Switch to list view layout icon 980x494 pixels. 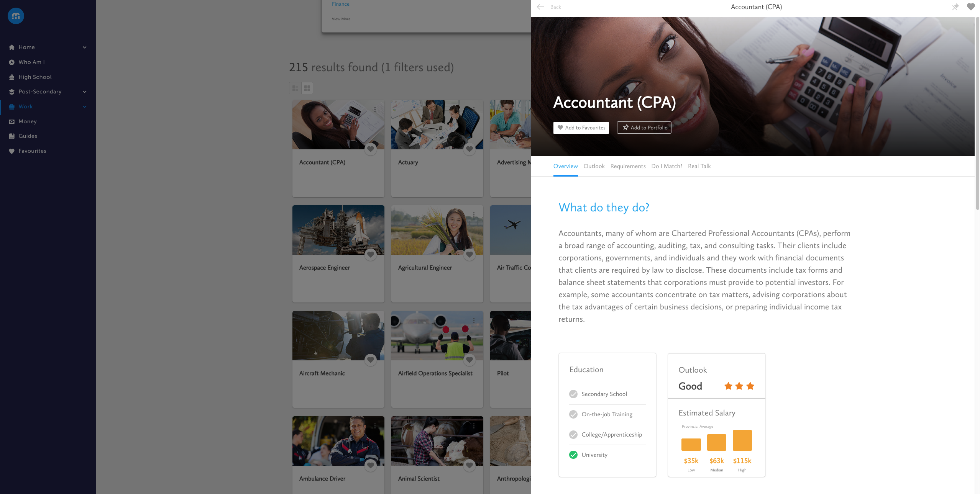[x=295, y=88]
